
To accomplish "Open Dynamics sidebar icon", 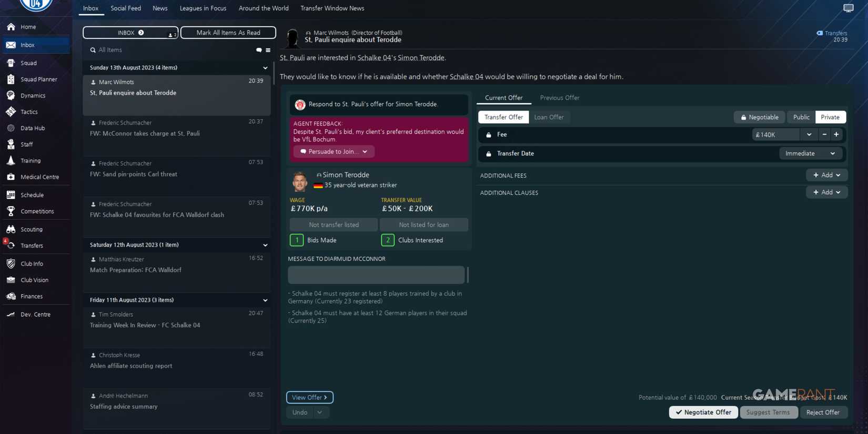I will (x=11, y=95).
